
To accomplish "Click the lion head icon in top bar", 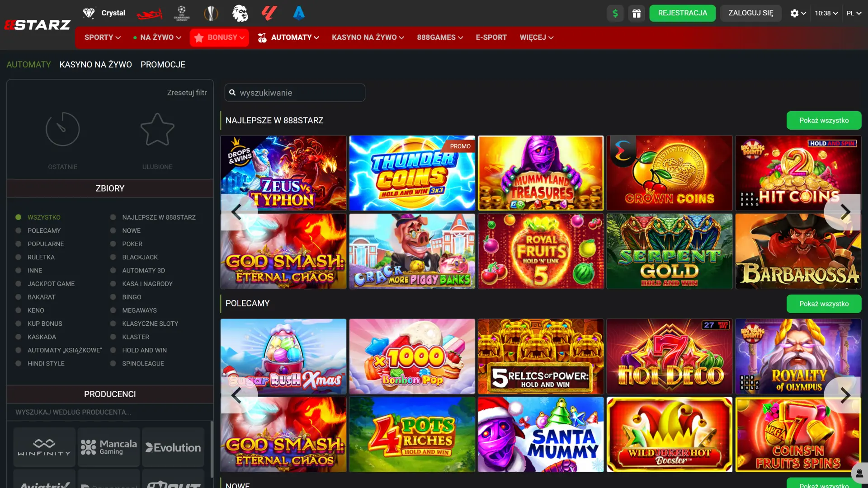I will pyautogui.click(x=240, y=14).
